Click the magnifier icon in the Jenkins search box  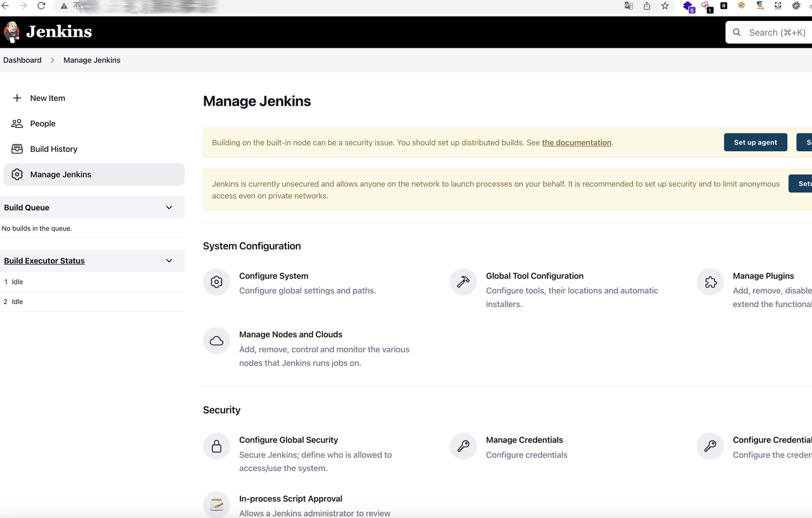pyautogui.click(x=737, y=32)
